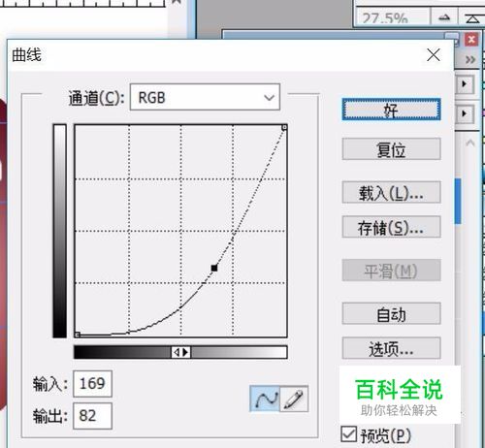The height and width of the screenshot is (448, 485).
Task: Select the top-right curve endpoint
Action: [x=284, y=127]
